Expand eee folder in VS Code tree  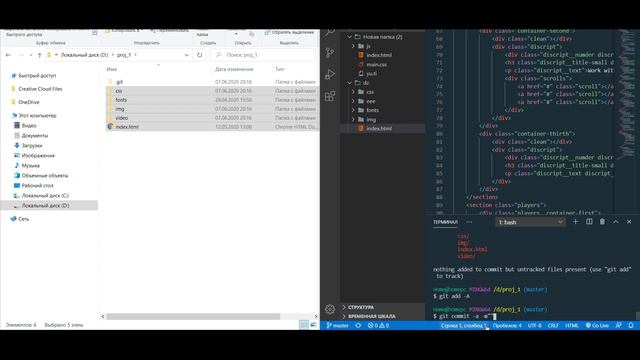(353, 101)
